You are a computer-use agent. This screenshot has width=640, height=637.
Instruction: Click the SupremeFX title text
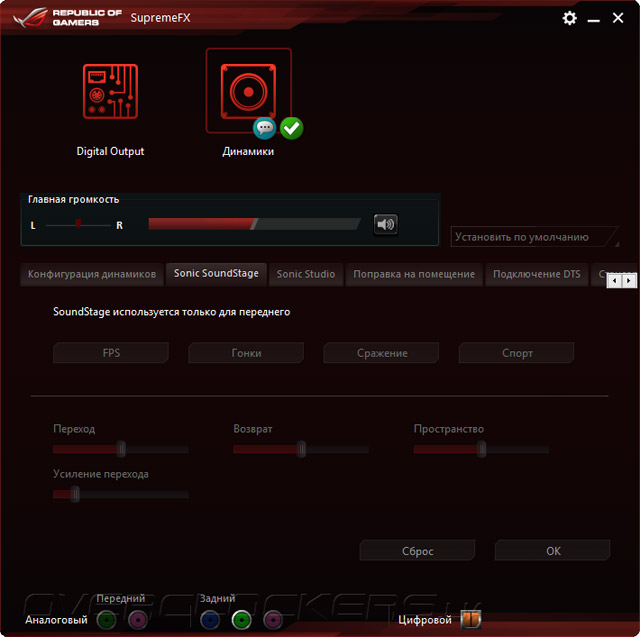160,18
